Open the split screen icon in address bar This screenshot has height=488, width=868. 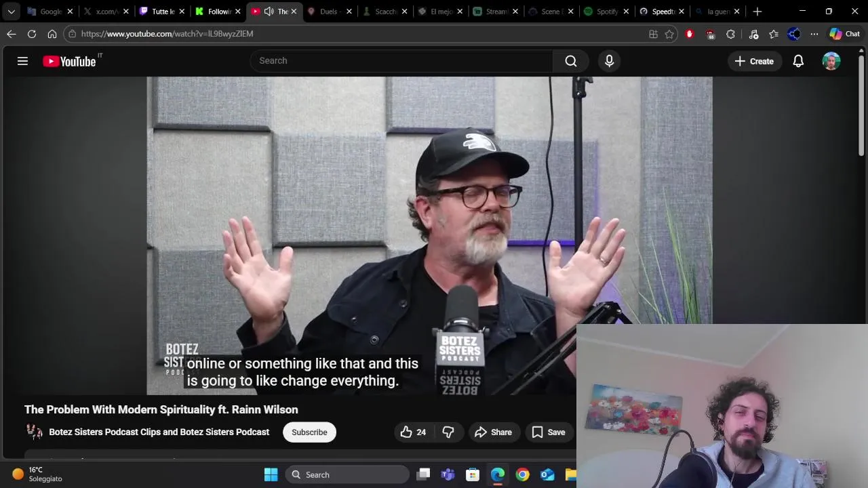pyautogui.click(x=653, y=34)
